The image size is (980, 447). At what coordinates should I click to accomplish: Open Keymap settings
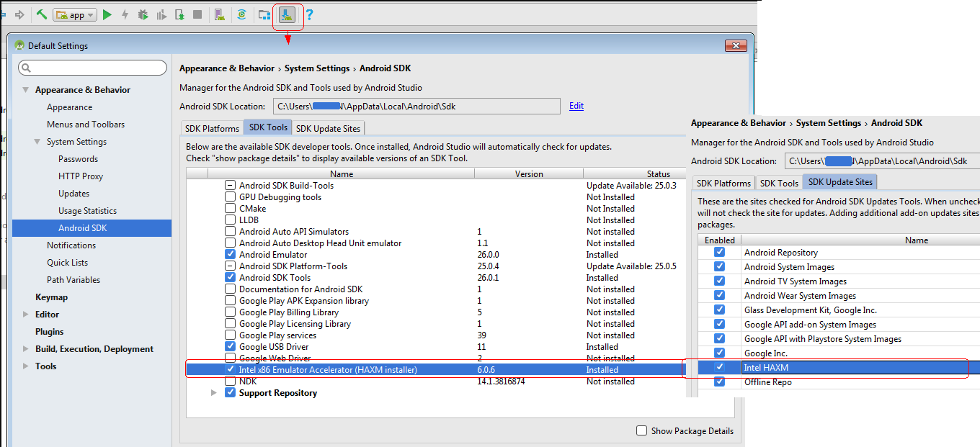coord(51,297)
